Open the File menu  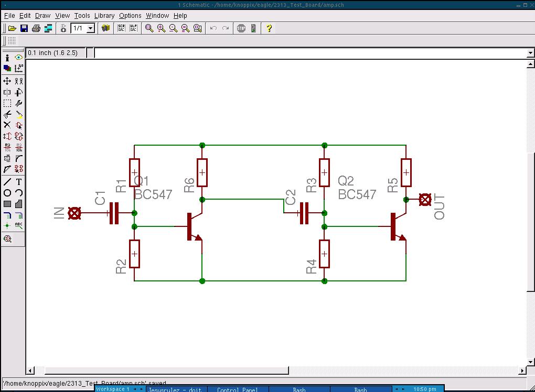pos(9,16)
